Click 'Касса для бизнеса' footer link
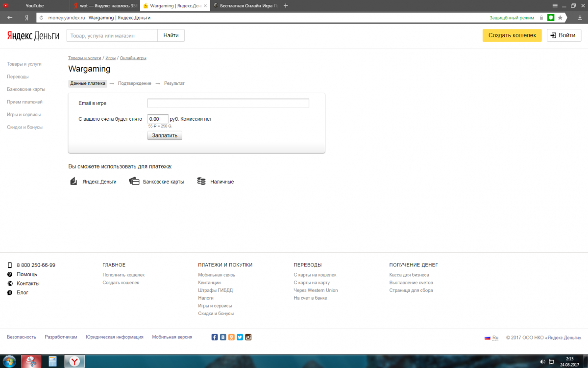 click(409, 275)
